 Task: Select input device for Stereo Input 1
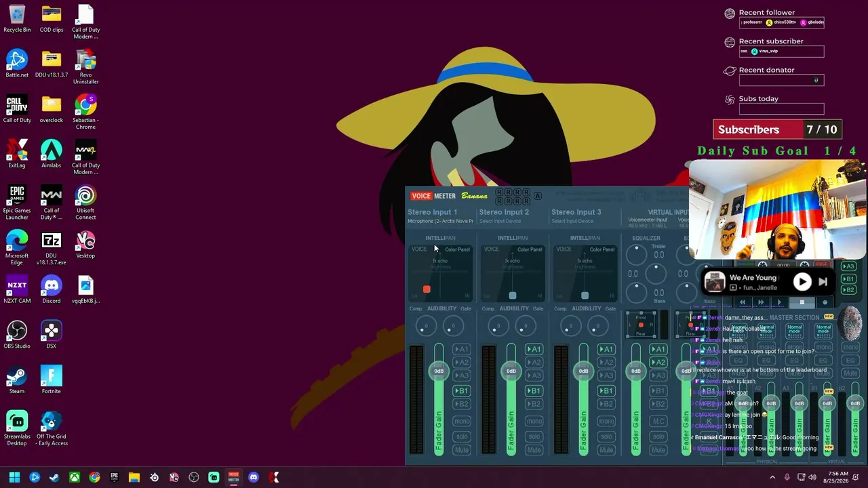(440, 221)
